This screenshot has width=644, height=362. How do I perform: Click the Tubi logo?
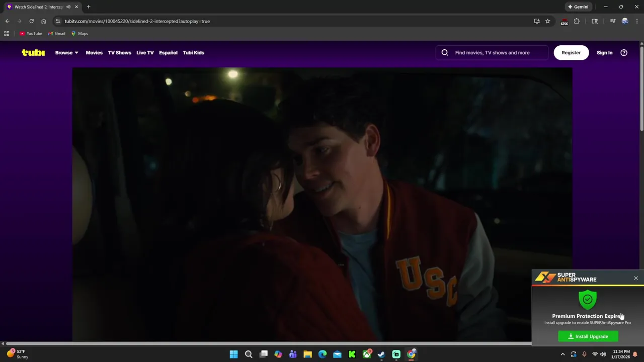(x=33, y=53)
